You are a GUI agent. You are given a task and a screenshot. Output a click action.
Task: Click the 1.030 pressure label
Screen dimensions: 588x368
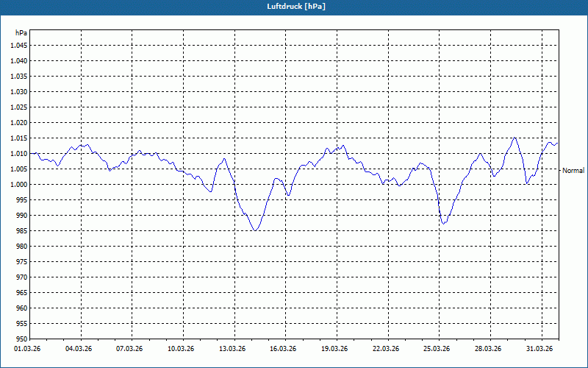coord(19,91)
